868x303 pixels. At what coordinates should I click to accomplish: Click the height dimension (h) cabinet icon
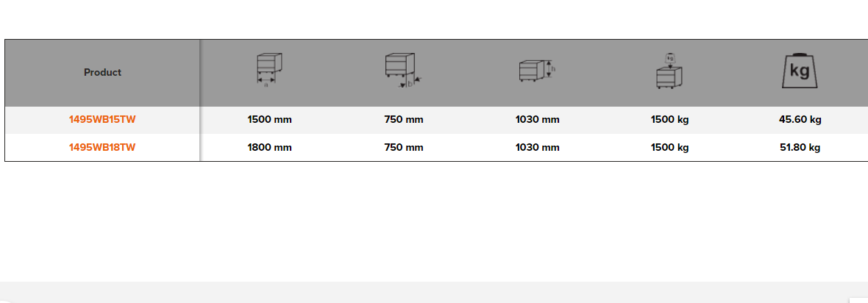537,71
